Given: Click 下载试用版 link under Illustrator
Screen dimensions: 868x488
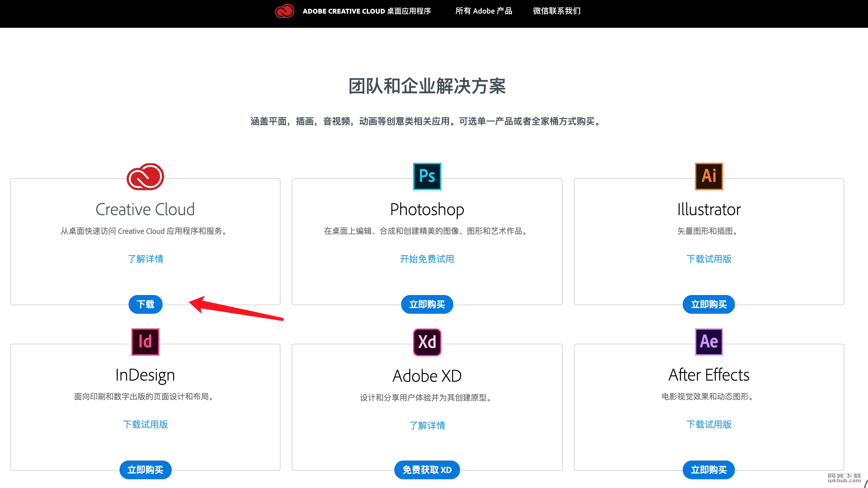Looking at the screenshot, I should tap(709, 259).
